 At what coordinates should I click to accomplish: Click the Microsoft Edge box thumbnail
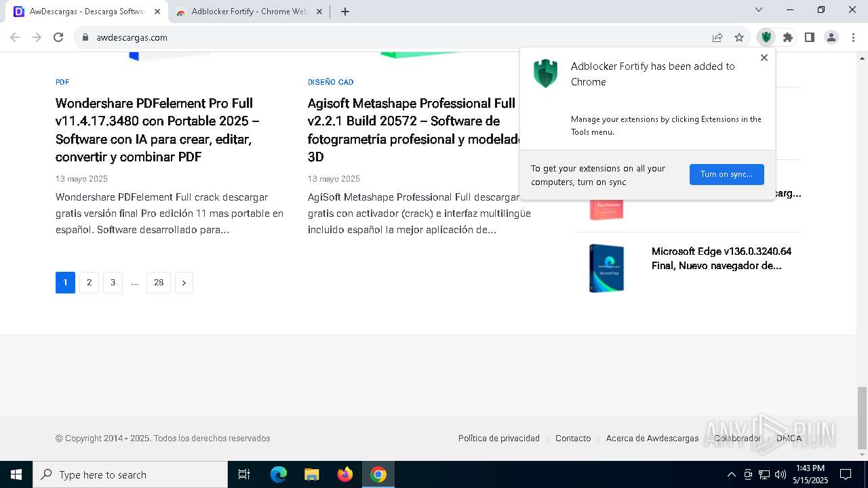[x=606, y=268]
